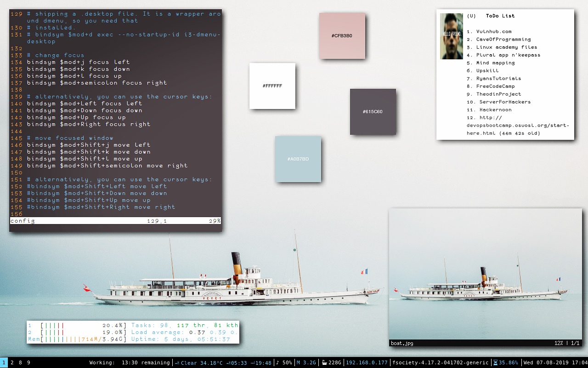Click line 'bindsym $mod+k focus down'
The height and width of the screenshot is (368, 588).
click(78, 69)
